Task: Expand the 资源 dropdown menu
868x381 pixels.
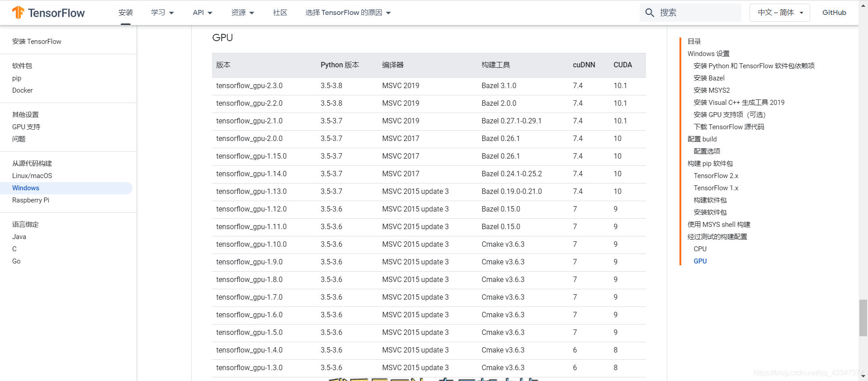Action: tap(242, 13)
